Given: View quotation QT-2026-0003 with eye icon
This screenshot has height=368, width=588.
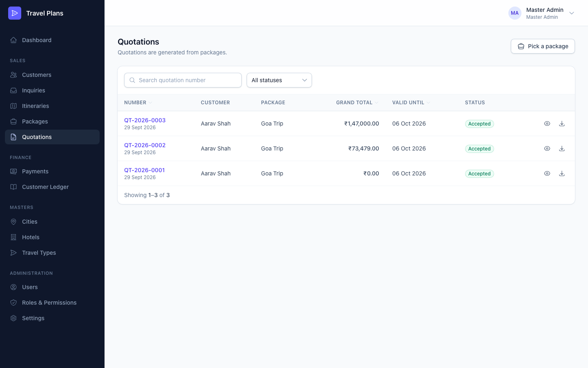Looking at the screenshot, I should tap(547, 123).
